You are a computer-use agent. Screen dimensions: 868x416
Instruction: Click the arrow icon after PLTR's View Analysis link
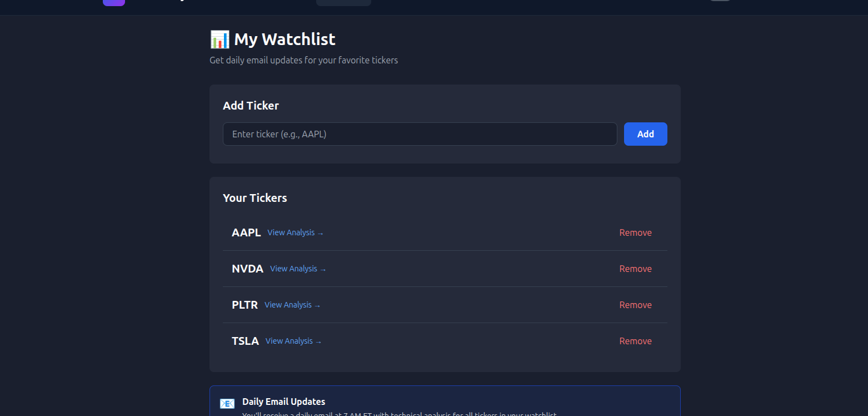coord(317,305)
